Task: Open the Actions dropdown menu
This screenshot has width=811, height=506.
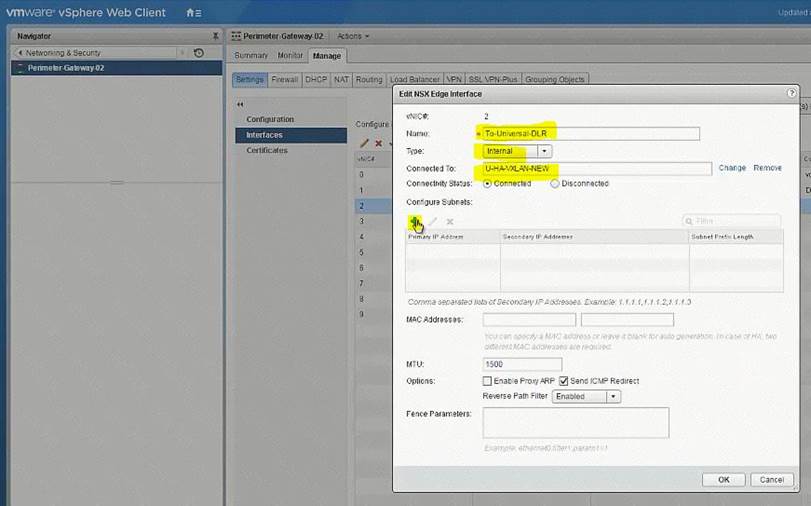Action: [353, 36]
